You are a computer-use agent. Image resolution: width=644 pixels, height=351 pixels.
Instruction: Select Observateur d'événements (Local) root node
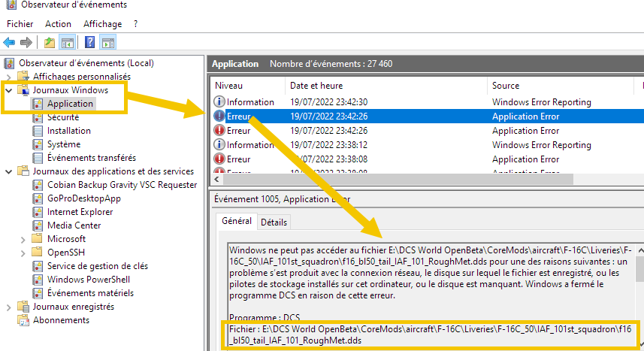point(86,63)
